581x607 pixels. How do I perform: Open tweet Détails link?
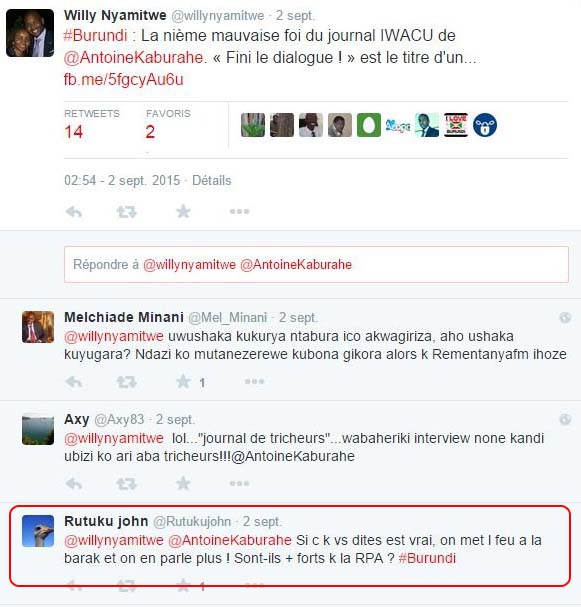(212, 180)
